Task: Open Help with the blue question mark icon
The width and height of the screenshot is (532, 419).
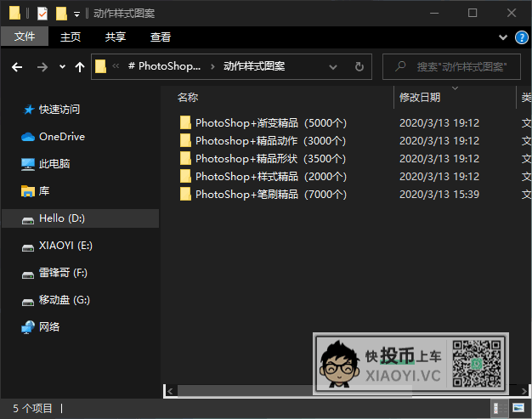Action: pyautogui.click(x=522, y=37)
